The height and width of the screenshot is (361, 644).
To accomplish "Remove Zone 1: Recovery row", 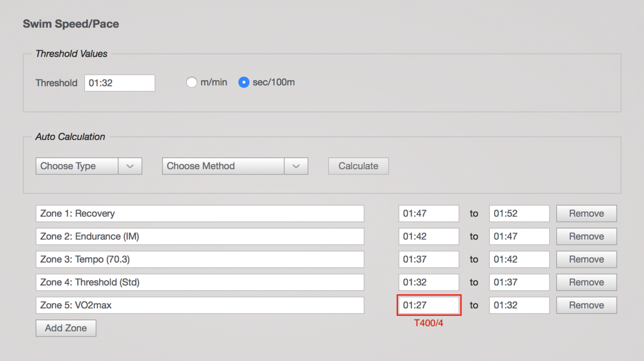I will coord(586,213).
